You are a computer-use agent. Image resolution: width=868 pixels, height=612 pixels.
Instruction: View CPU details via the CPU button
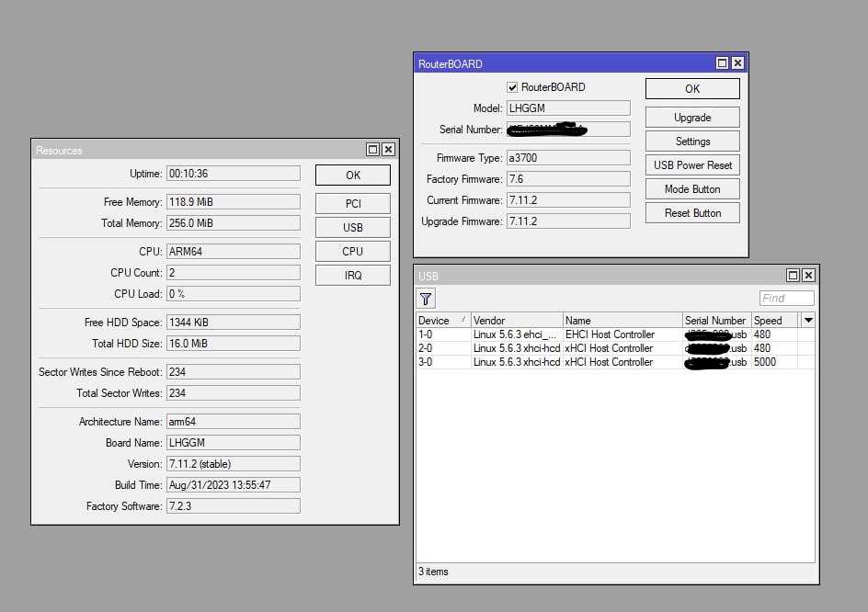coord(352,250)
